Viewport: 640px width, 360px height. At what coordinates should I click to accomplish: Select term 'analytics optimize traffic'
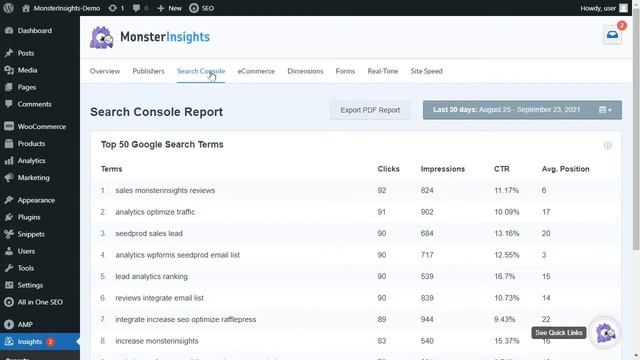pyautogui.click(x=155, y=212)
